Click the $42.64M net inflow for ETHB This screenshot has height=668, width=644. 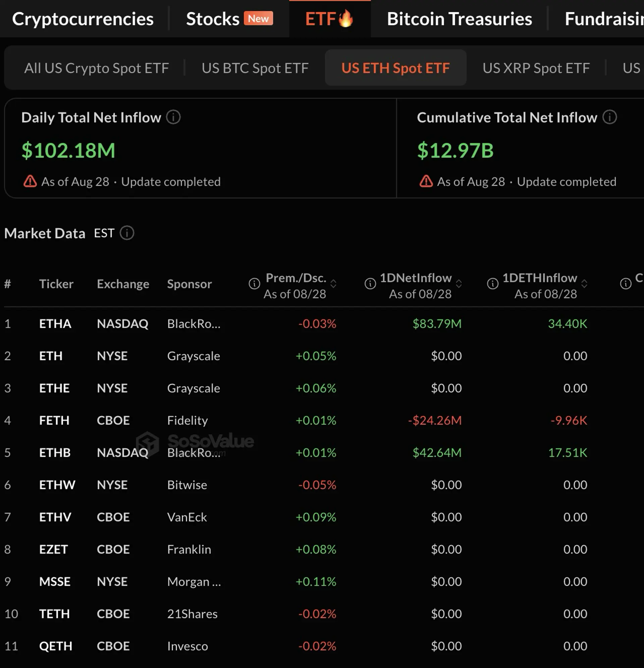tap(437, 453)
